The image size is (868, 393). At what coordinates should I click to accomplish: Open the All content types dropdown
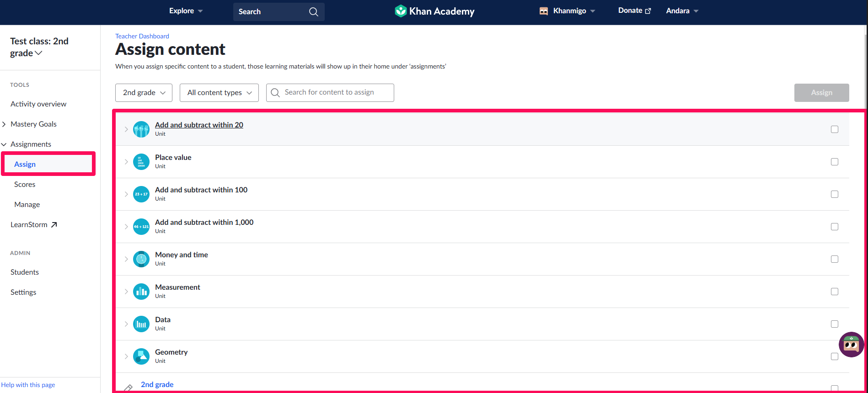[219, 93]
